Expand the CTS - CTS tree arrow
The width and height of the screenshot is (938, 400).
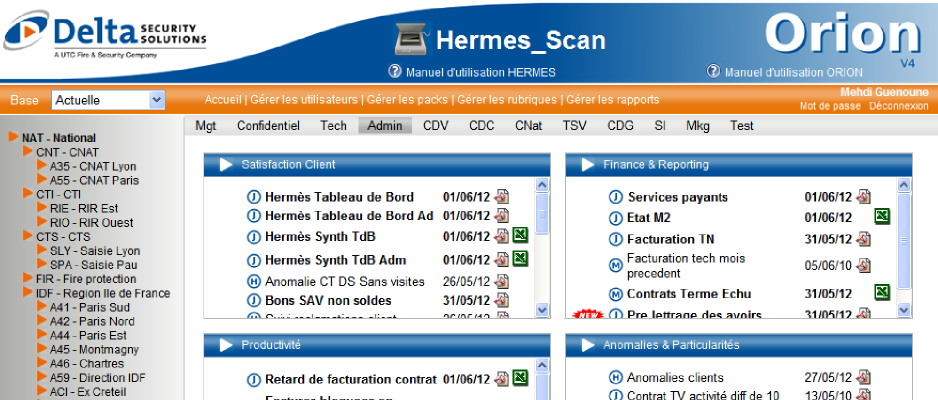pyautogui.click(x=28, y=236)
